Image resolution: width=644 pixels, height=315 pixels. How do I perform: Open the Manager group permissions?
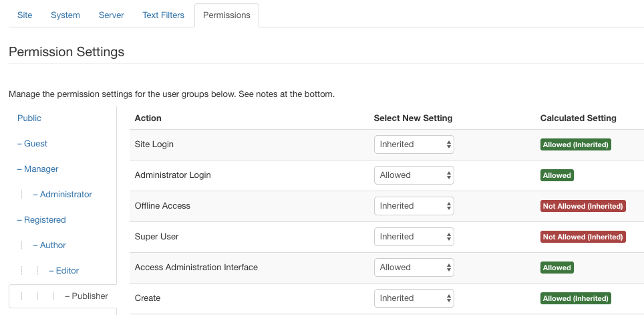(x=41, y=169)
